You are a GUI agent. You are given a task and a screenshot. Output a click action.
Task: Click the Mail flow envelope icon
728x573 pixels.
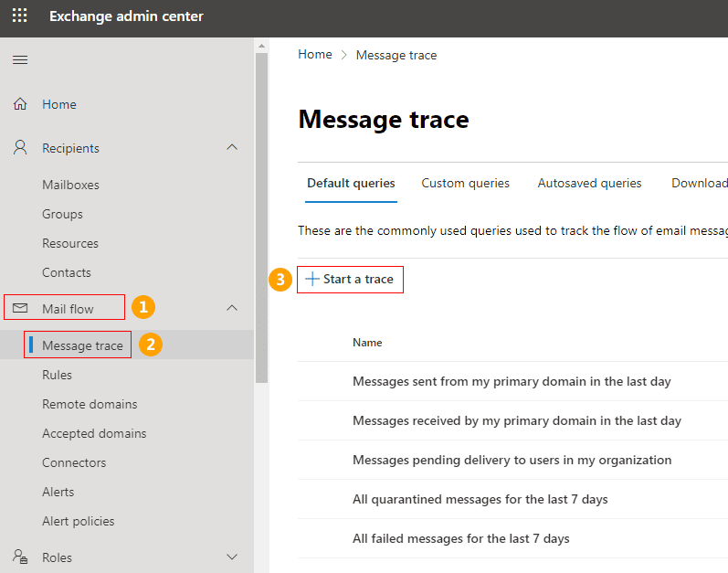click(x=19, y=309)
